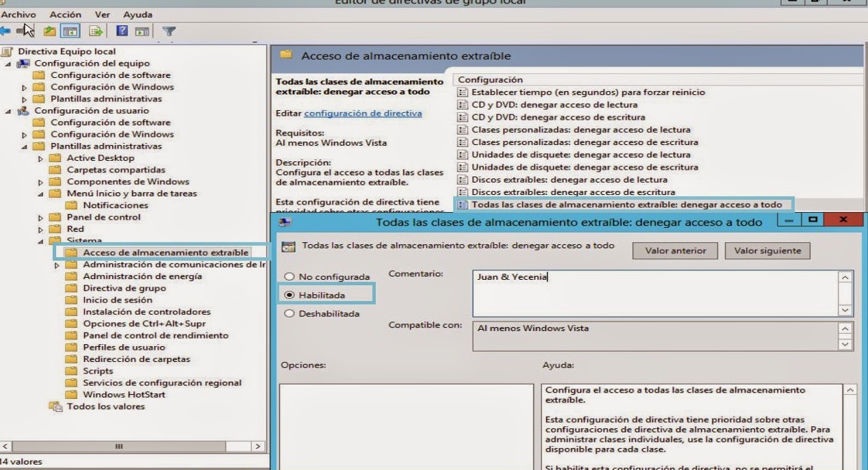868x470 pixels.
Task: Click tree pane horizontal scroll left arrow
Action: 4,446
